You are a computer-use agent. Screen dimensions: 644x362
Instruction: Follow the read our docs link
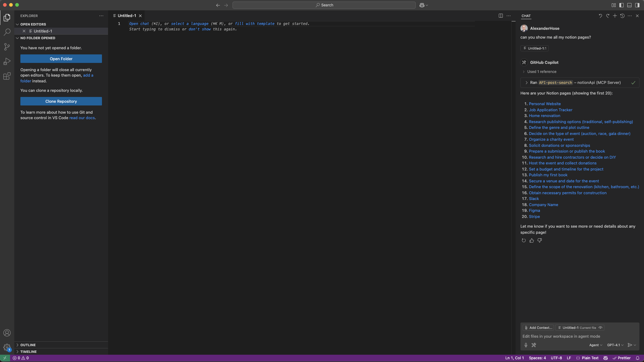(x=82, y=118)
